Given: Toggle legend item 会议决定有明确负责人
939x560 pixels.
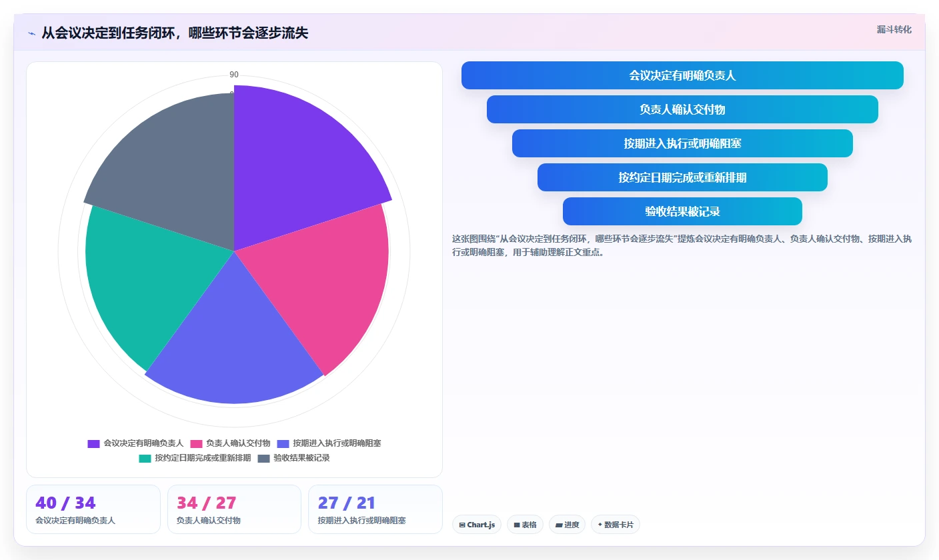Looking at the screenshot, I should (x=135, y=443).
